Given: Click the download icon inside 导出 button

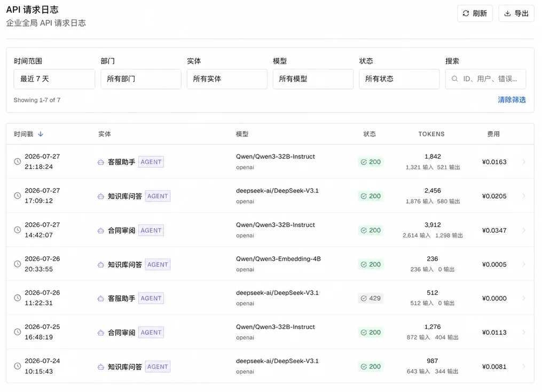Looking at the screenshot, I should (507, 13).
